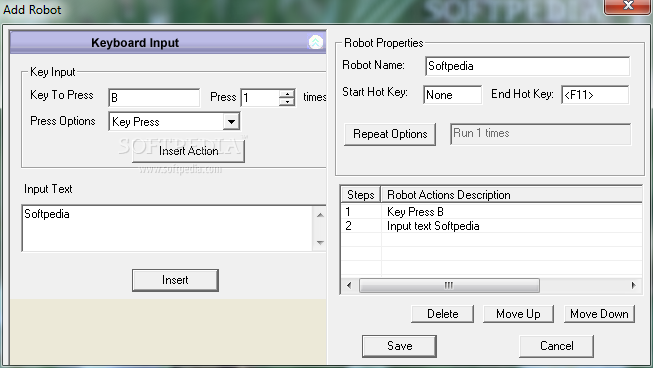Select step 2 Input text Softpedia row
Viewport: 653px width, 368px height.
491,226
